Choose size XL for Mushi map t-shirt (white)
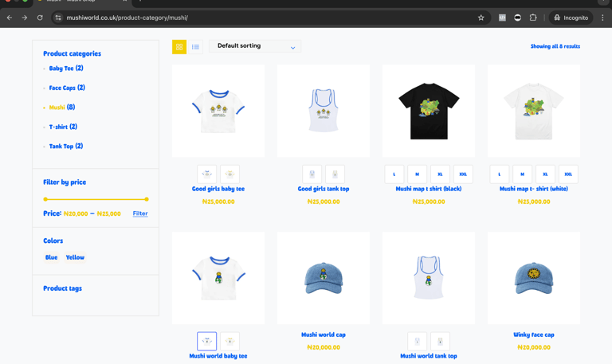The width and height of the screenshot is (612, 364). pos(545,174)
